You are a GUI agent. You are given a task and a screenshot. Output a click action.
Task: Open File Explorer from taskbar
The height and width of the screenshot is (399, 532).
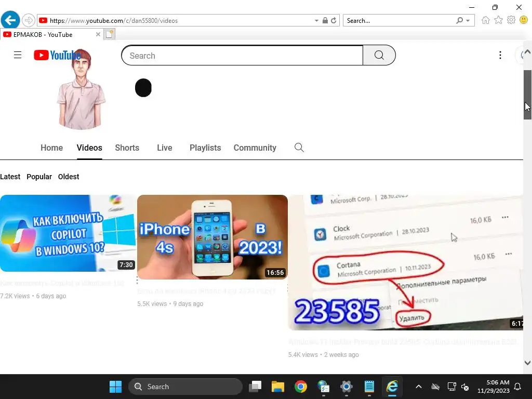pyautogui.click(x=278, y=387)
